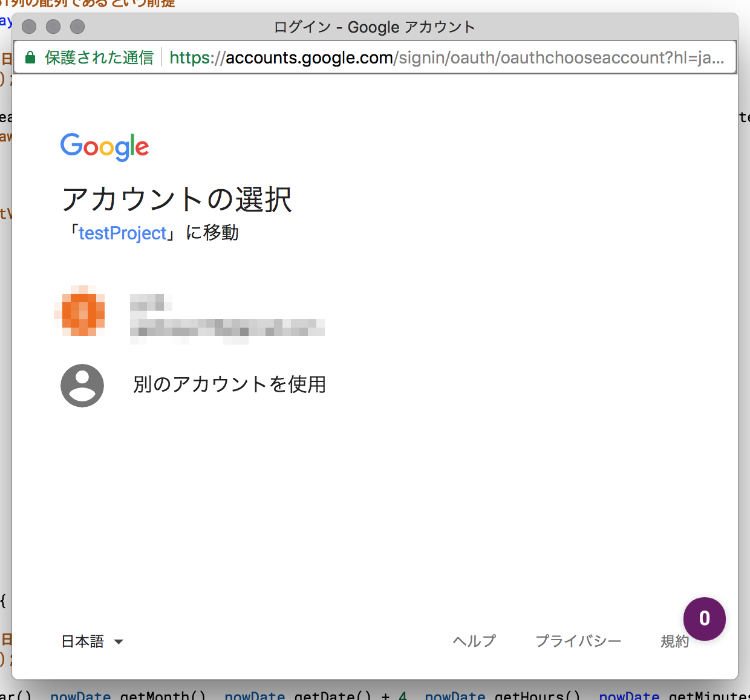
Task: Open the 日本語 language dropdown
Action: [83, 641]
